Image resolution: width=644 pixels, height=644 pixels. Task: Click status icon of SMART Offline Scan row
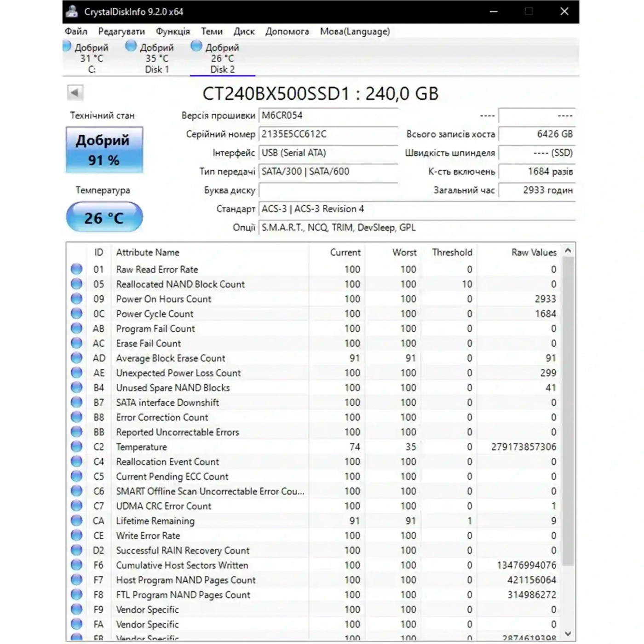click(76, 491)
